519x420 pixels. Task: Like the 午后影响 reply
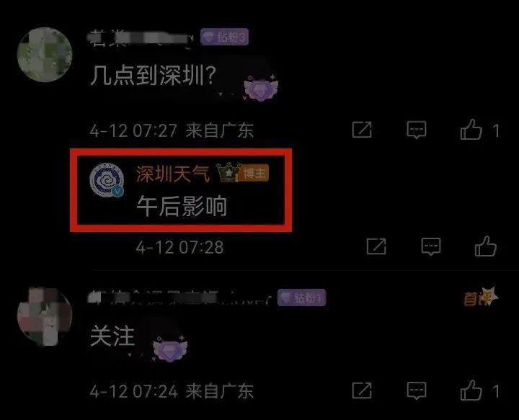pos(486,246)
